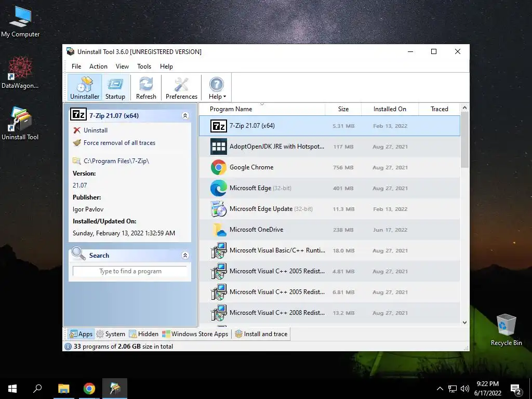
Task: Sort by Traced column header
Action: click(440, 109)
